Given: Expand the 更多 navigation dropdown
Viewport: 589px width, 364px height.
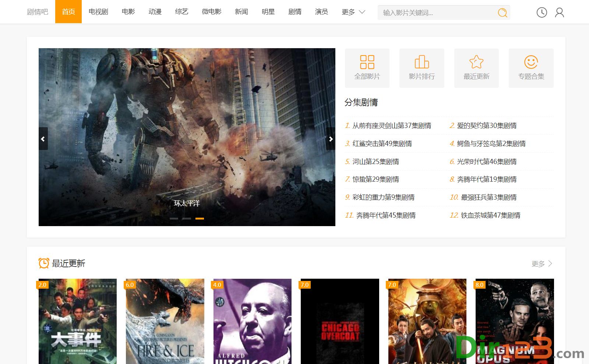Looking at the screenshot, I should tap(353, 12).
